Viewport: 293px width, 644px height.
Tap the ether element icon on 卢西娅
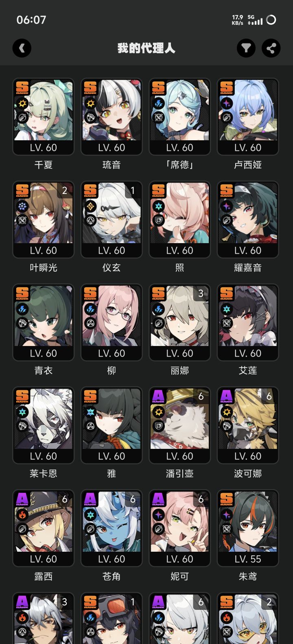point(227,104)
